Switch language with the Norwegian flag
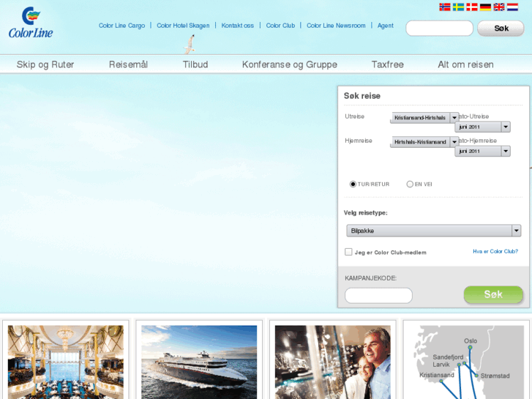 coord(445,7)
